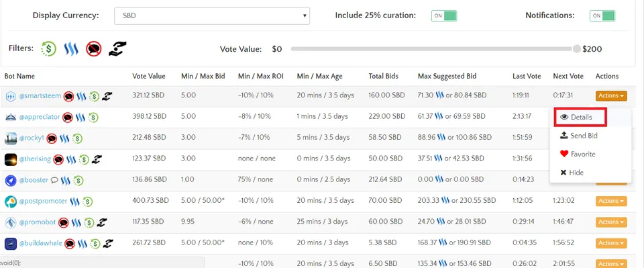The height and width of the screenshot is (268, 644).
Task: Open the @rocky1 bot link
Action: [x=32, y=138]
